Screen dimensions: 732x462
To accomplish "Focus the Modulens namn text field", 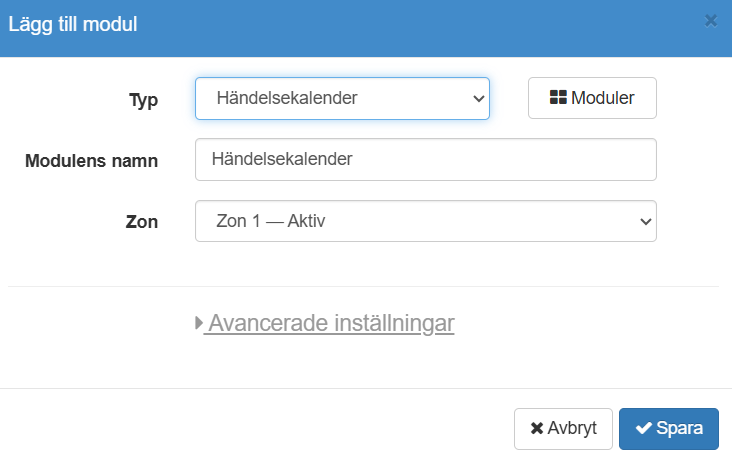I will [x=425, y=159].
